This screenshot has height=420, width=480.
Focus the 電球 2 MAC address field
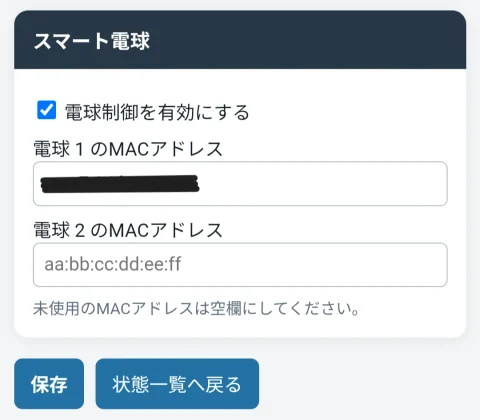pyautogui.click(x=240, y=265)
